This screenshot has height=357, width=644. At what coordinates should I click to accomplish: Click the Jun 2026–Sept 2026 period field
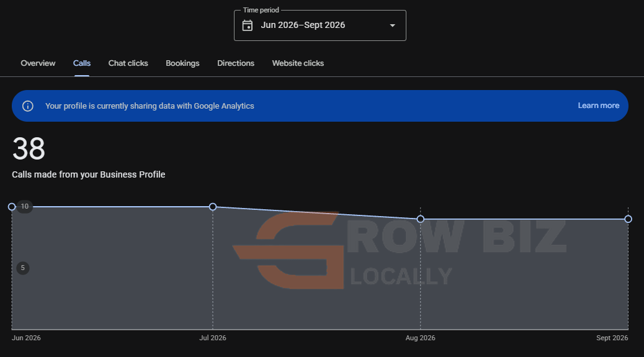point(320,25)
